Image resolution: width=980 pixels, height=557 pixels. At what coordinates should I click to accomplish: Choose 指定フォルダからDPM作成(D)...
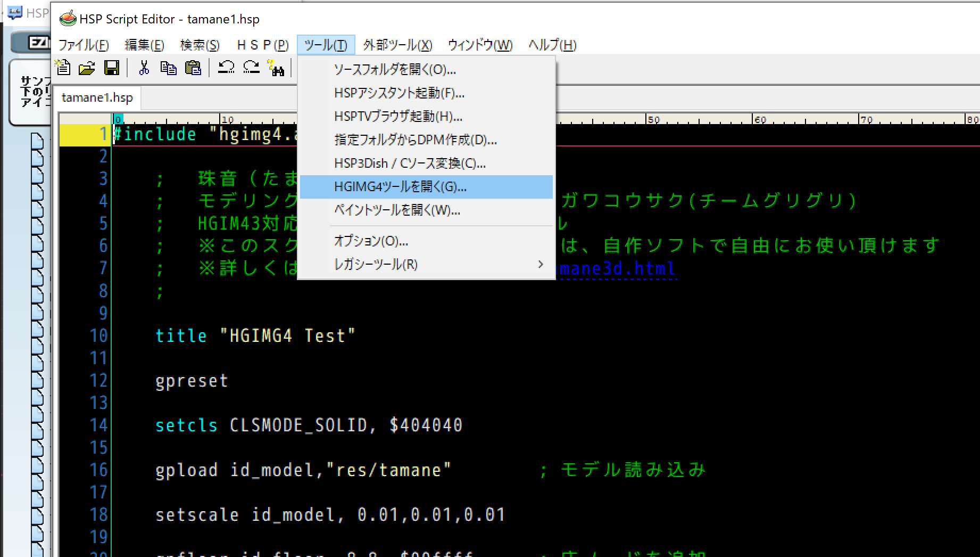coord(426,140)
